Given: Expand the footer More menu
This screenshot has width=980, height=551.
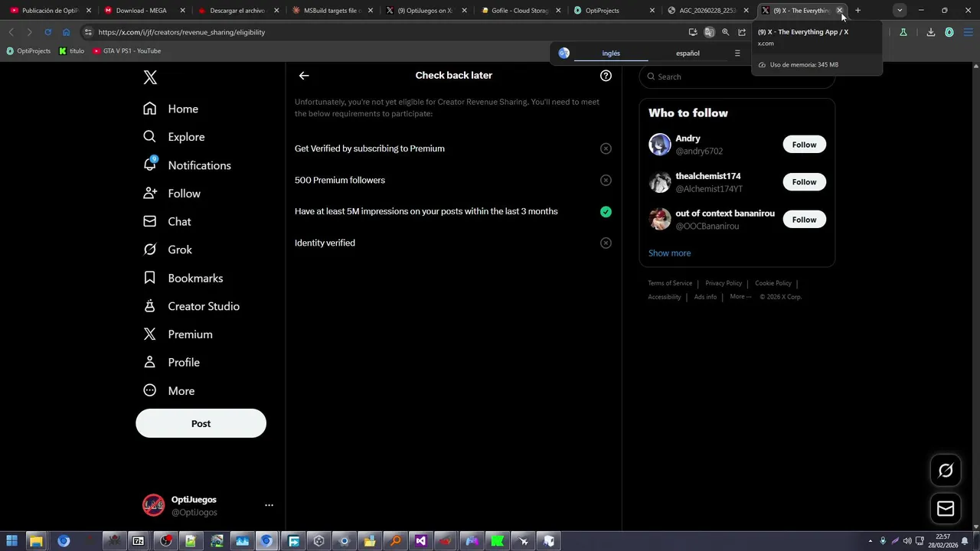Looking at the screenshot, I should point(740,297).
